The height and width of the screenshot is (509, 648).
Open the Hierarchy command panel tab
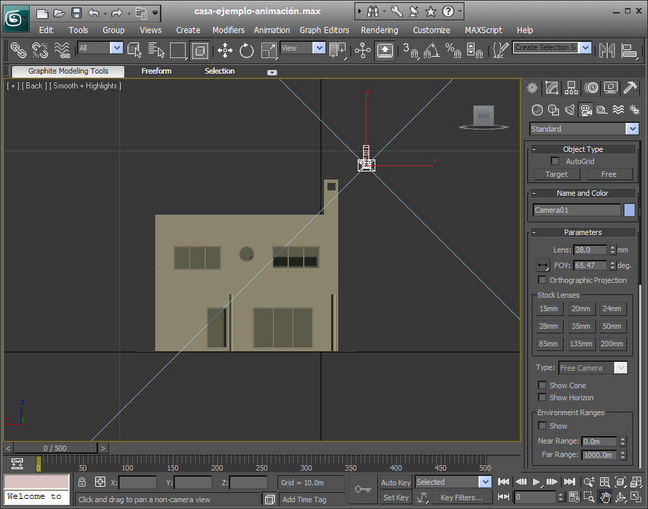point(571,89)
